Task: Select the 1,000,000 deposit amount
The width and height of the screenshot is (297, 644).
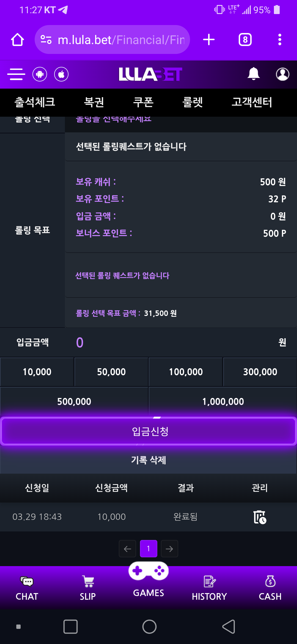Action: click(x=223, y=402)
